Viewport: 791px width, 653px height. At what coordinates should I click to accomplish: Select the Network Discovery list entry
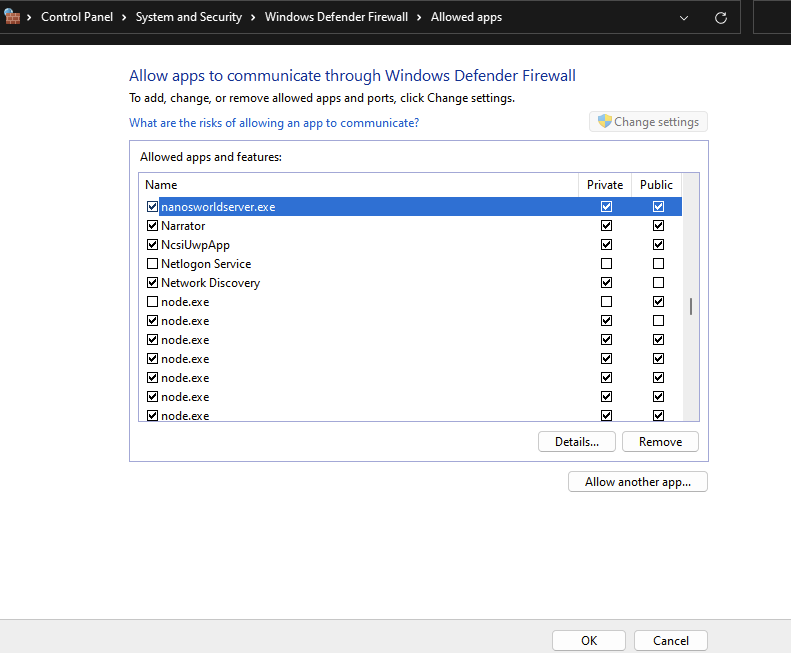(x=210, y=283)
